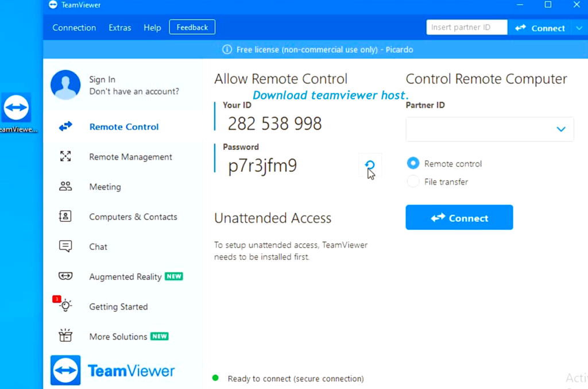This screenshot has width=588, height=389.
Task: Select the Remote control radio button
Action: point(413,163)
